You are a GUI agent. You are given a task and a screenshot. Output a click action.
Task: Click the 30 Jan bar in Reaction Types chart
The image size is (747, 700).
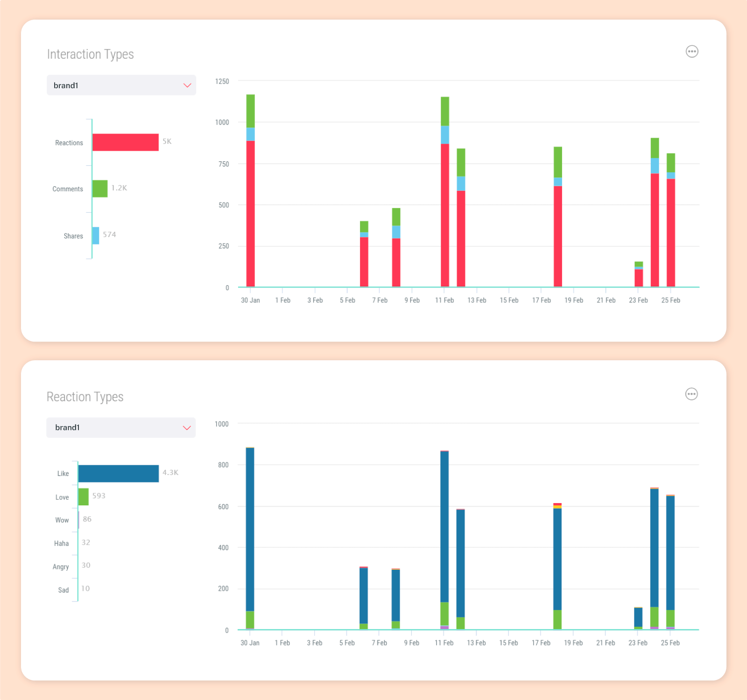[250, 539]
